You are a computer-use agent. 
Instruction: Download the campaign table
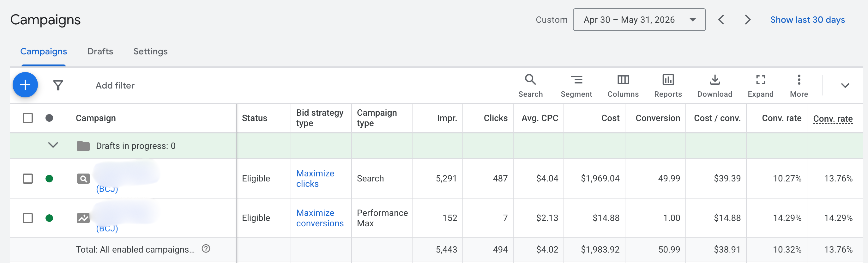tap(715, 86)
